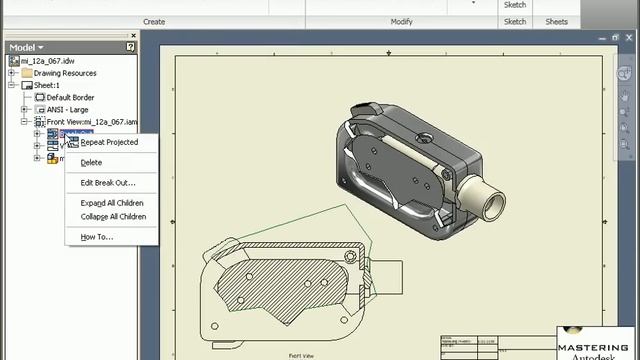640x360 pixels.
Task: Choose Collapse All Children
Action: [111, 217]
